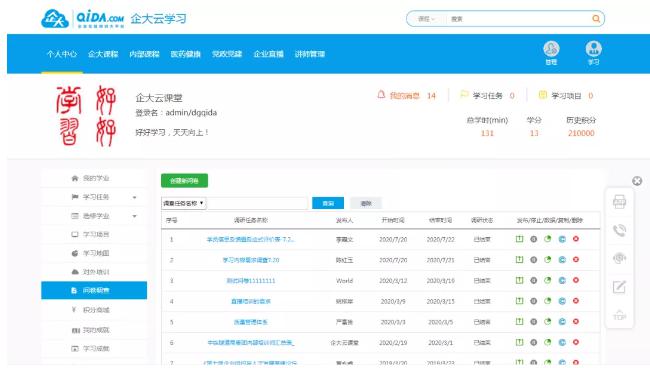Image resolution: width=650 pixels, height=368 pixels.
Task: Click the magnifier search icon in top bar
Action: point(596,19)
